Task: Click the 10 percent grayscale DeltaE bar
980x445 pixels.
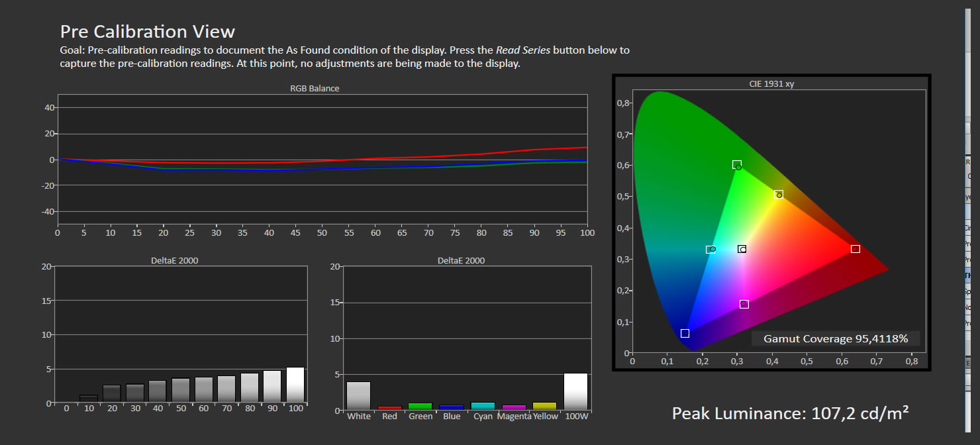Action: click(89, 399)
